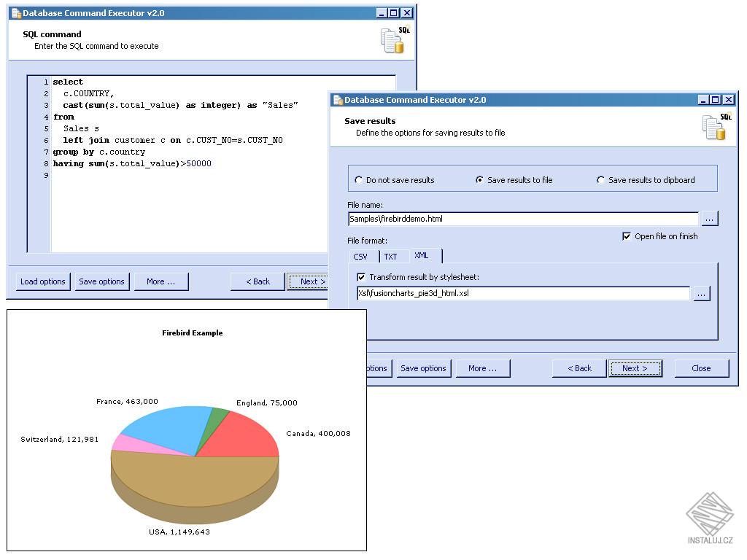Switch to the TXT tab
This screenshot has width=747, height=560.
(391, 256)
